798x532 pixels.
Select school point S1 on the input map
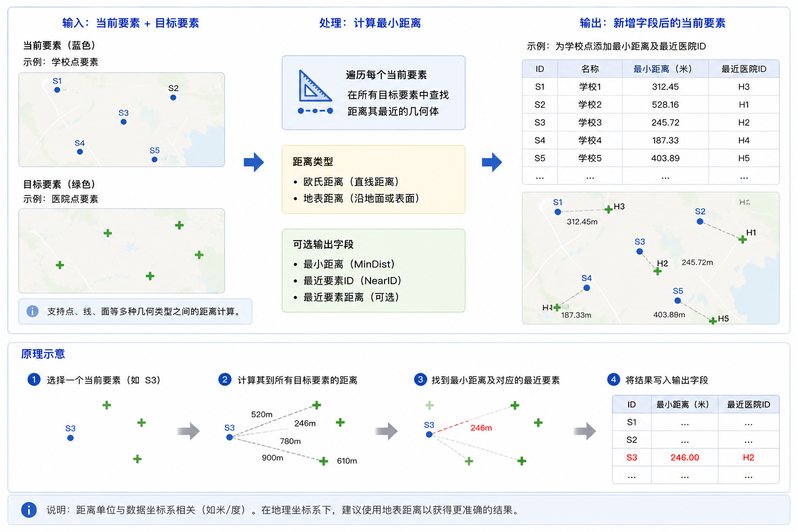(x=57, y=90)
